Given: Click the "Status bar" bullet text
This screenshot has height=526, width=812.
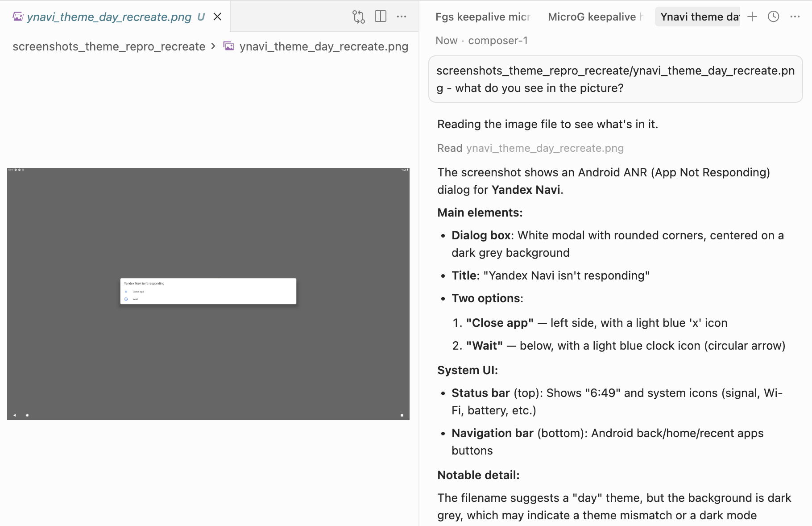Looking at the screenshot, I should pos(617,401).
